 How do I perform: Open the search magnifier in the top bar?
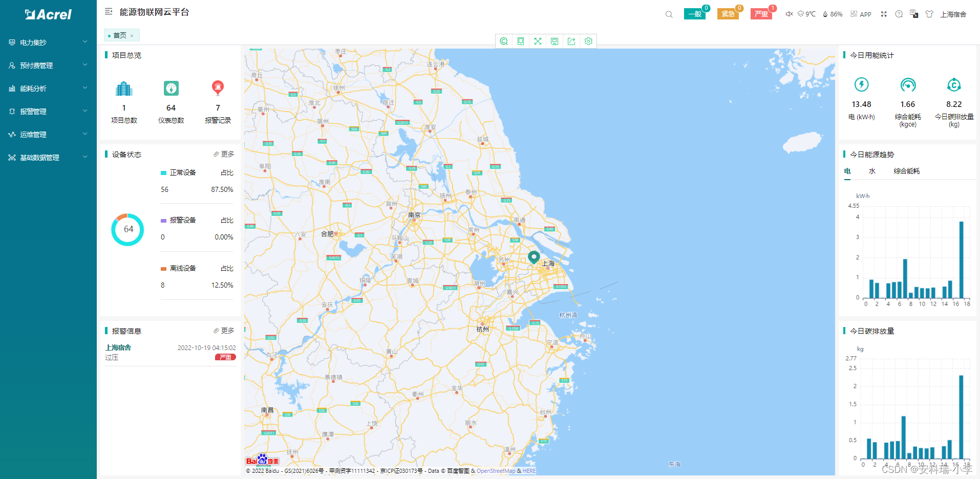point(669,14)
